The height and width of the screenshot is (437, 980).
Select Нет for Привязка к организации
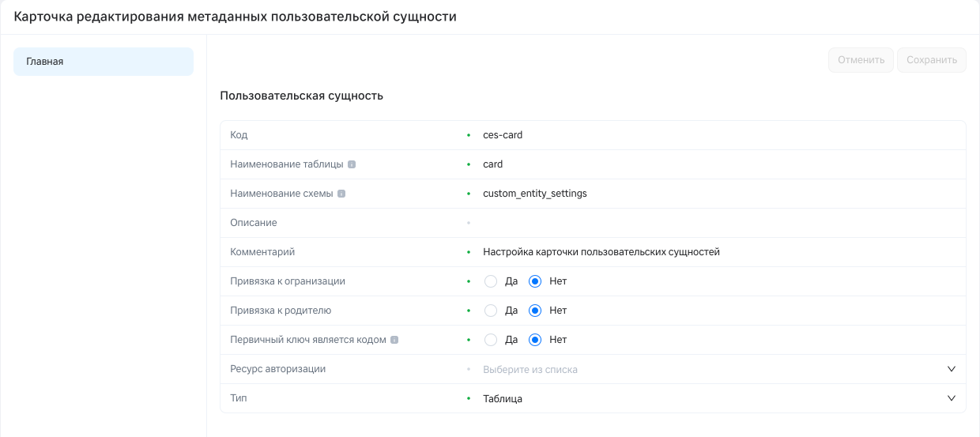[x=535, y=281]
